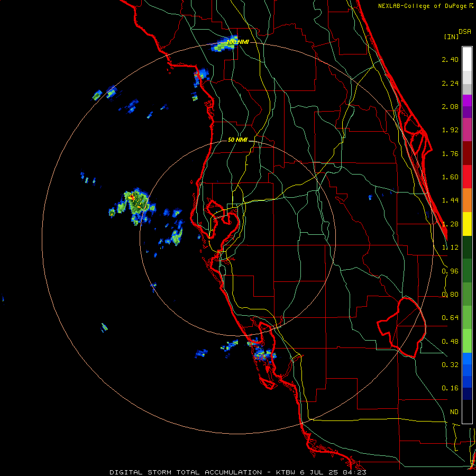Click the 0.80 legend value

[x=450, y=295]
